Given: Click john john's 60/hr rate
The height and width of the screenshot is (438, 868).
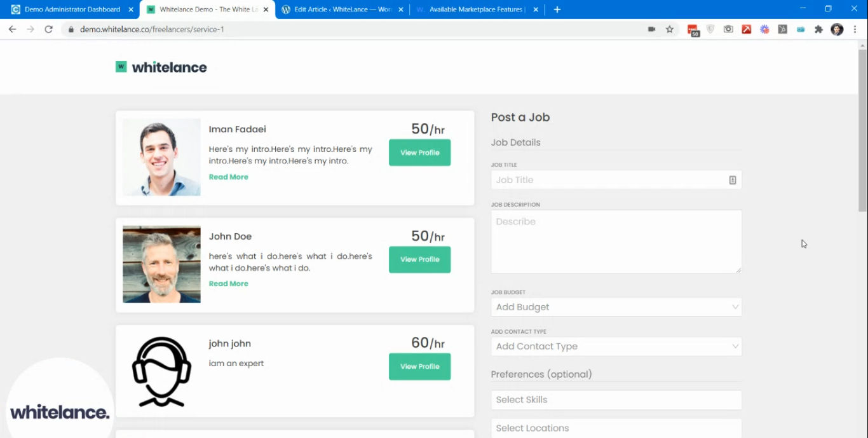Looking at the screenshot, I should [x=428, y=343].
